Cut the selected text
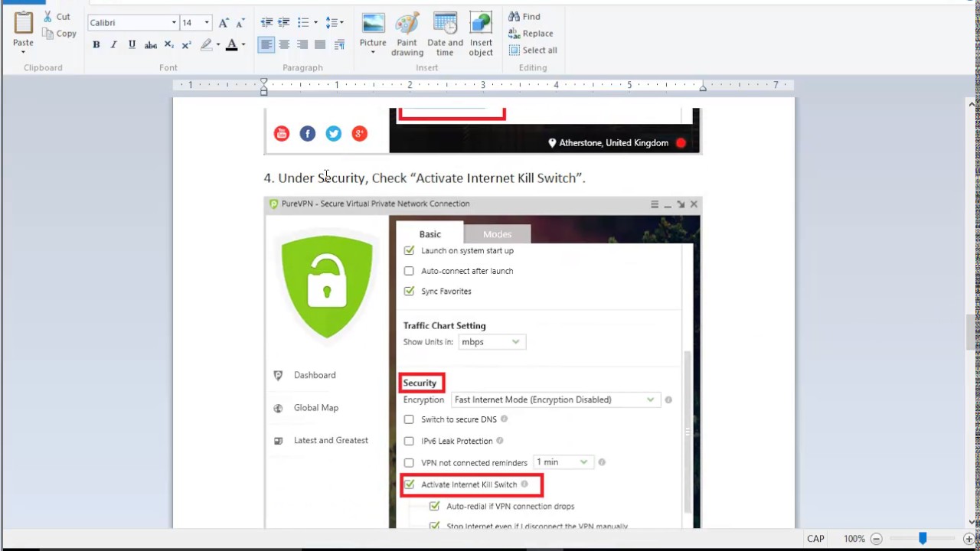This screenshot has height=551, width=980. 57,16
